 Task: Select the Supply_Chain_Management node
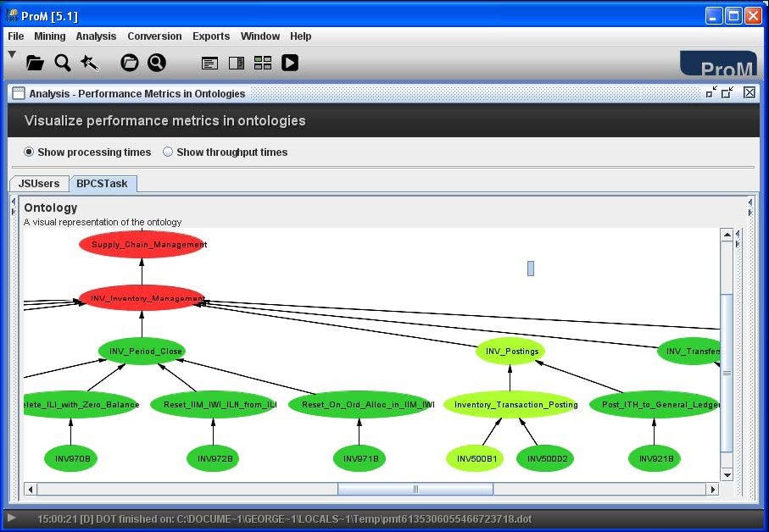coord(142,244)
